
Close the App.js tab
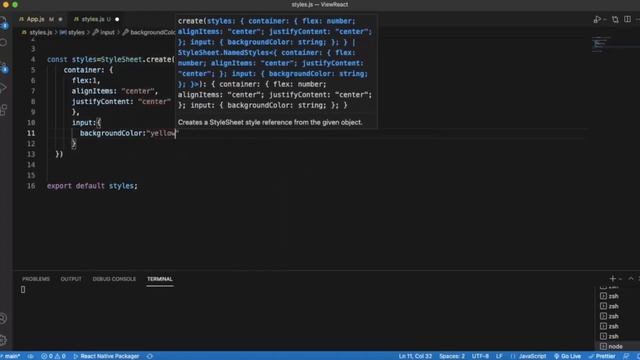pyautogui.click(x=60, y=19)
